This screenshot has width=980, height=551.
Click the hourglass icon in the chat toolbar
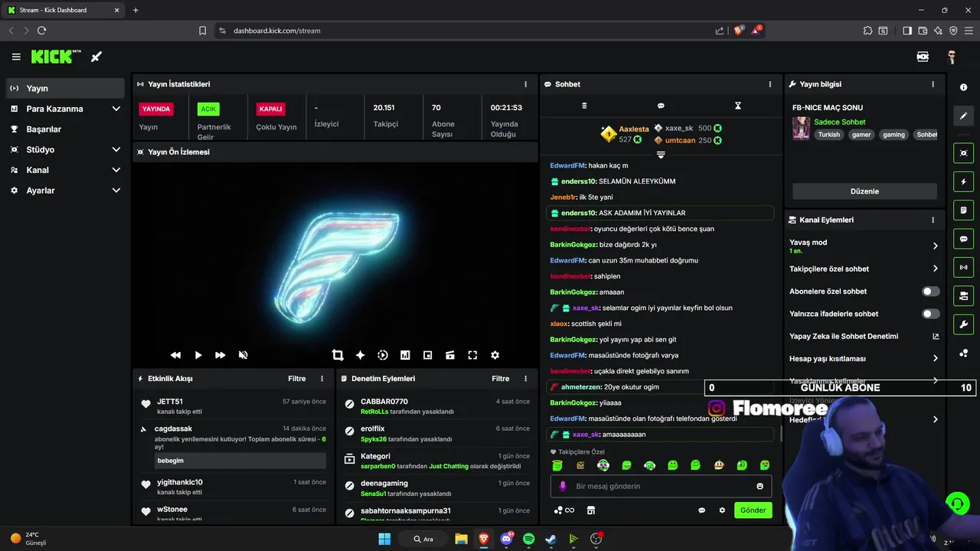coord(738,106)
